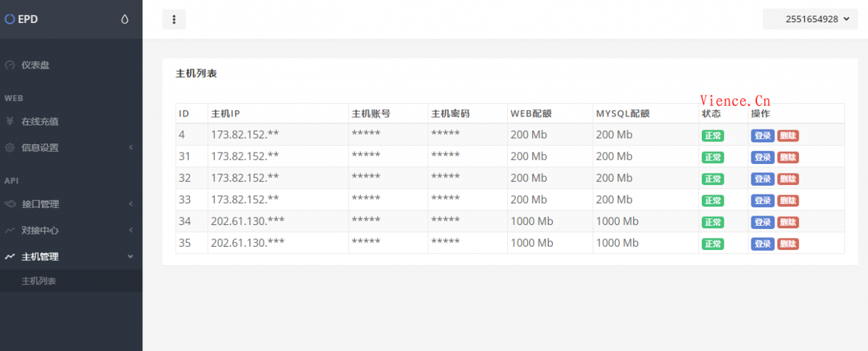
Task: Click the 正常 status badge in row 35
Action: 713,244
